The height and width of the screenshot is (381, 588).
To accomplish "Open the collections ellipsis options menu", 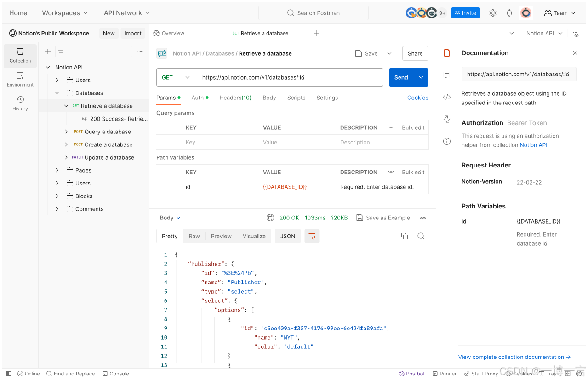I will coord(140,52).
